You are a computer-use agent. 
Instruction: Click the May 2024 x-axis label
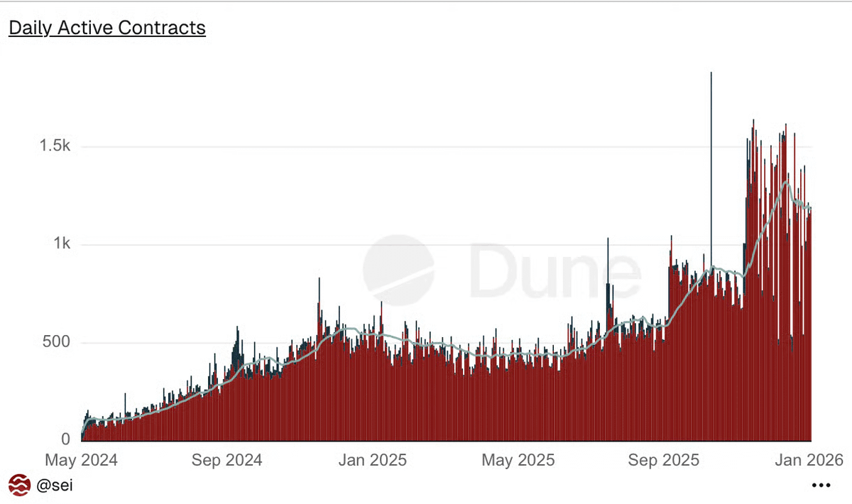82,460
